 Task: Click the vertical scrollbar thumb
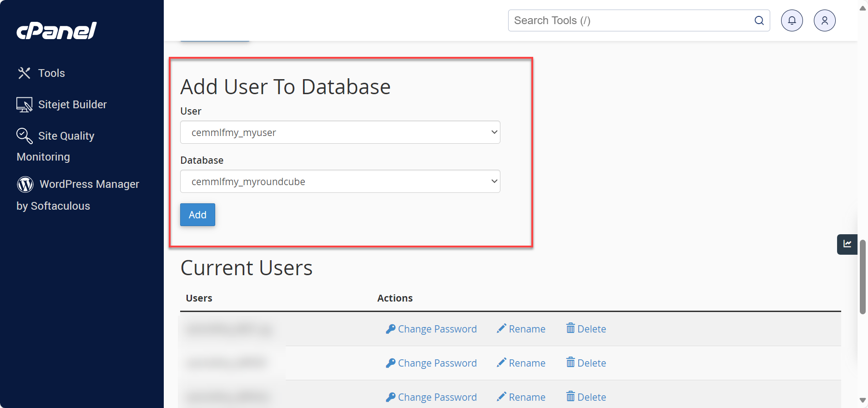coord(863,277)
